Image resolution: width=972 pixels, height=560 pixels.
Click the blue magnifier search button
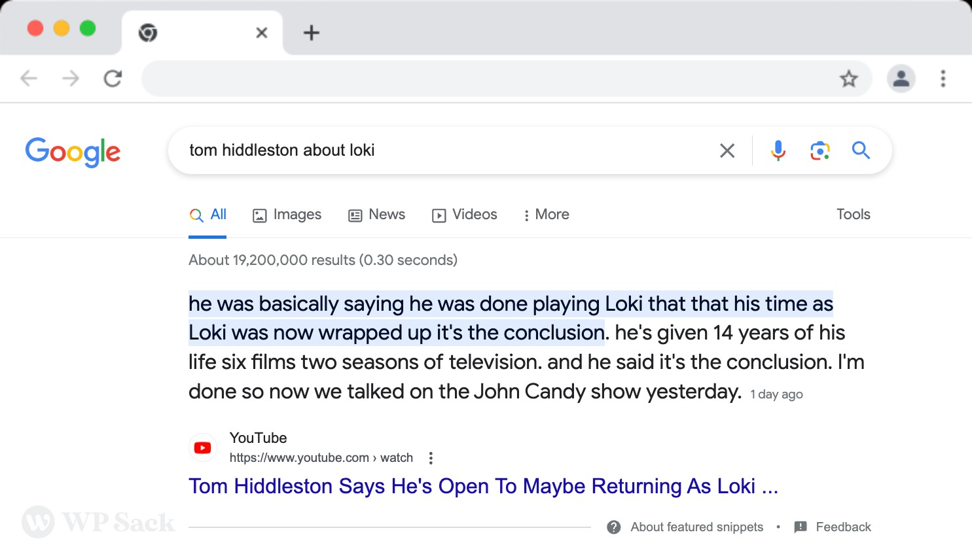[861, 150]
